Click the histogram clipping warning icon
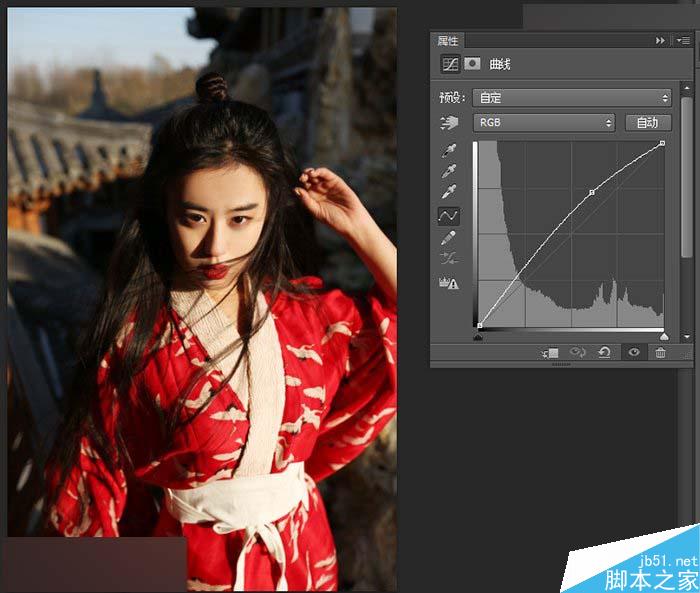This screenshot has width=700, height=593. point(449,283)
